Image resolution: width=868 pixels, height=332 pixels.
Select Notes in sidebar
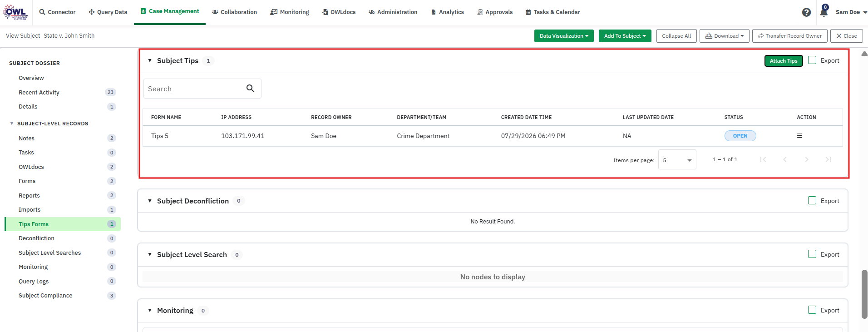26,138
